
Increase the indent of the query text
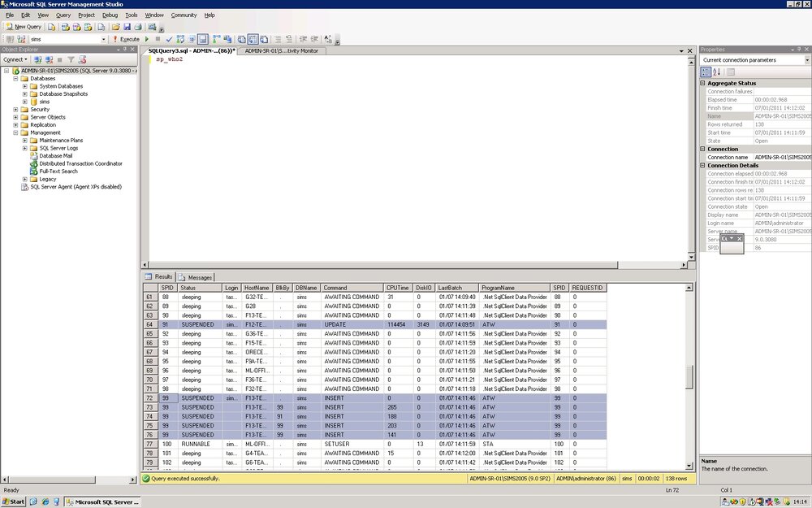click(314, 39)
